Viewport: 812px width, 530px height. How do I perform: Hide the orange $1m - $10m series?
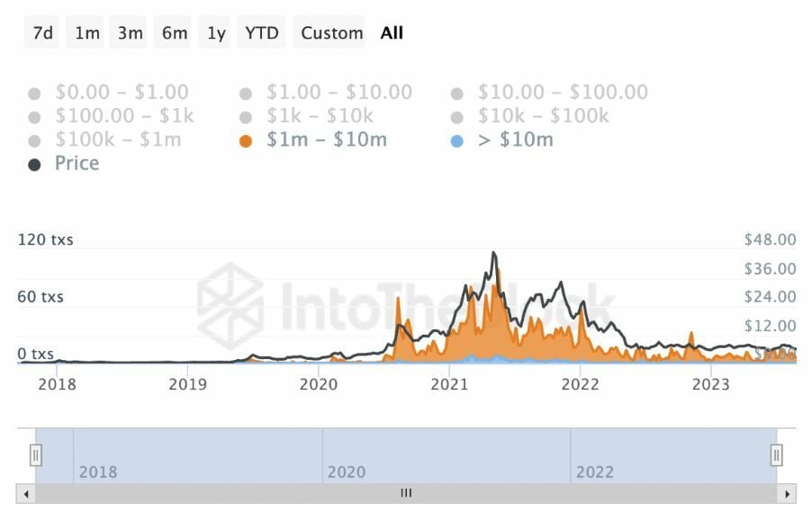246,140
